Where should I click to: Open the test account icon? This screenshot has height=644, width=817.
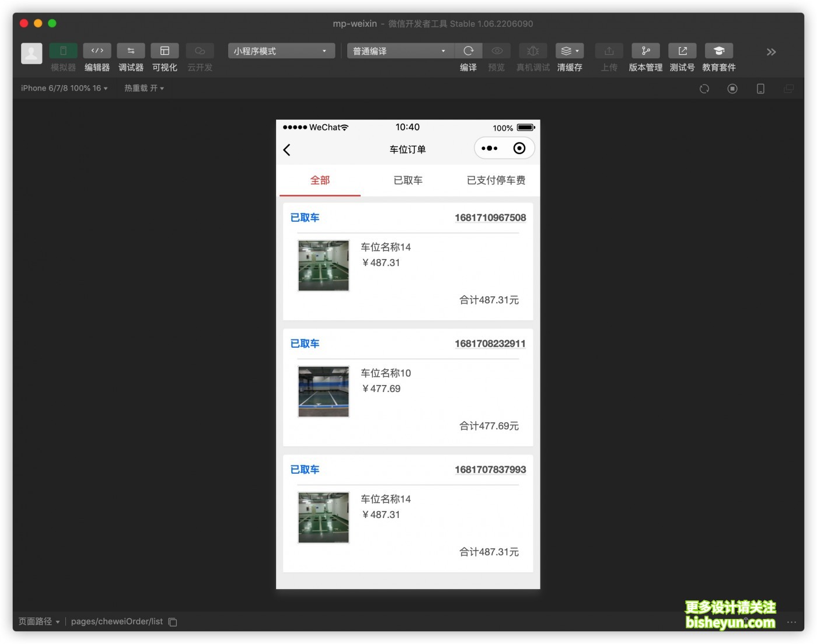[682, 51]
